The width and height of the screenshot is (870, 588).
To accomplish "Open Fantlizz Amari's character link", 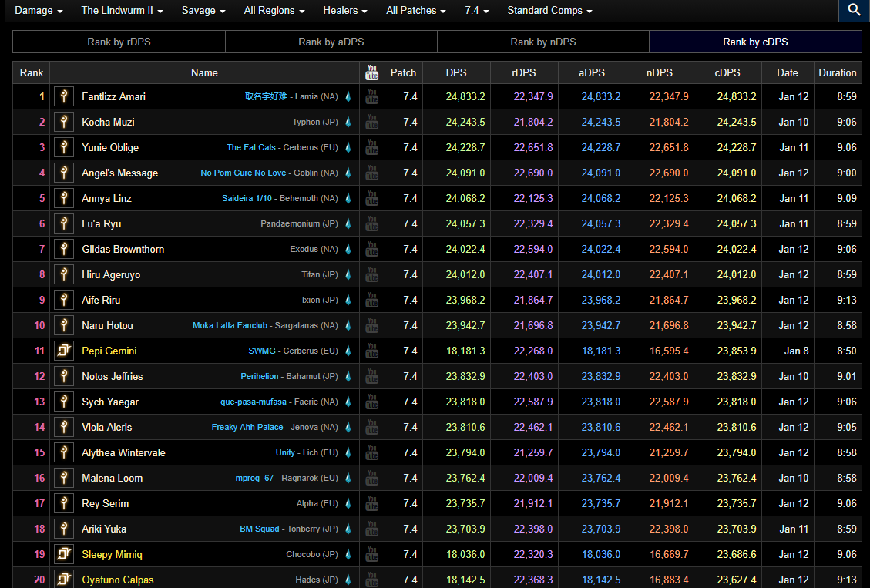I will point(114,96).
